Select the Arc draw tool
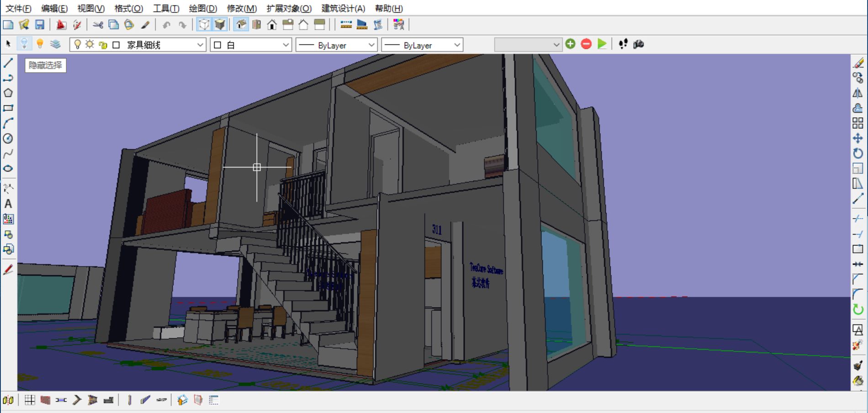 (x=8, y=123)
